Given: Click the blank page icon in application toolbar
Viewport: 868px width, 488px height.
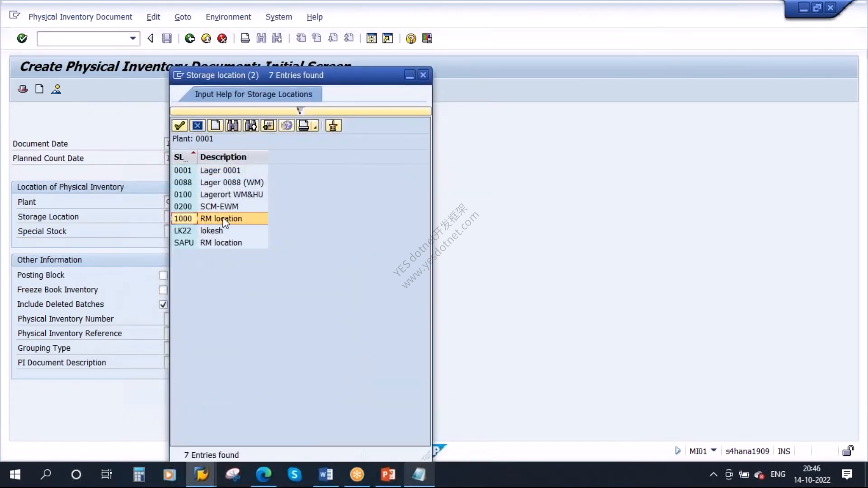Looking at the screenshot, I should click(39, 89).
